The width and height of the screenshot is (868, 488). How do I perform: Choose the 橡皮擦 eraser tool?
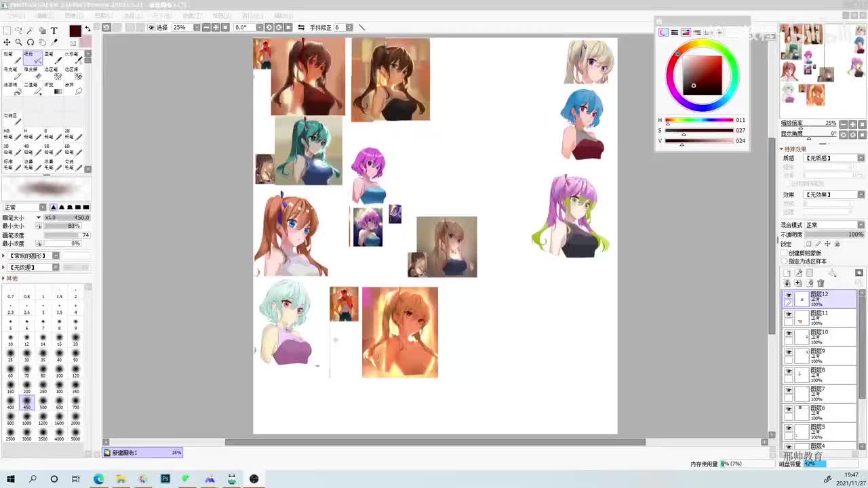point(33,73)
